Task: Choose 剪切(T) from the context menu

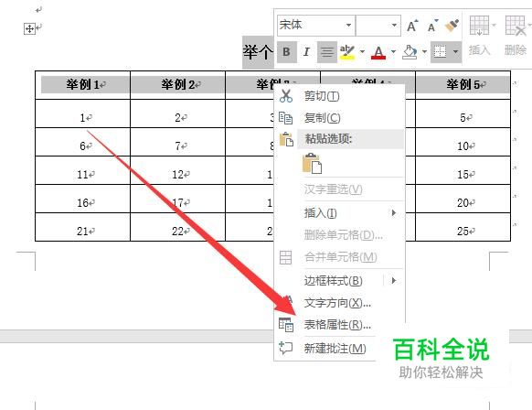Action: coord(339,96)
